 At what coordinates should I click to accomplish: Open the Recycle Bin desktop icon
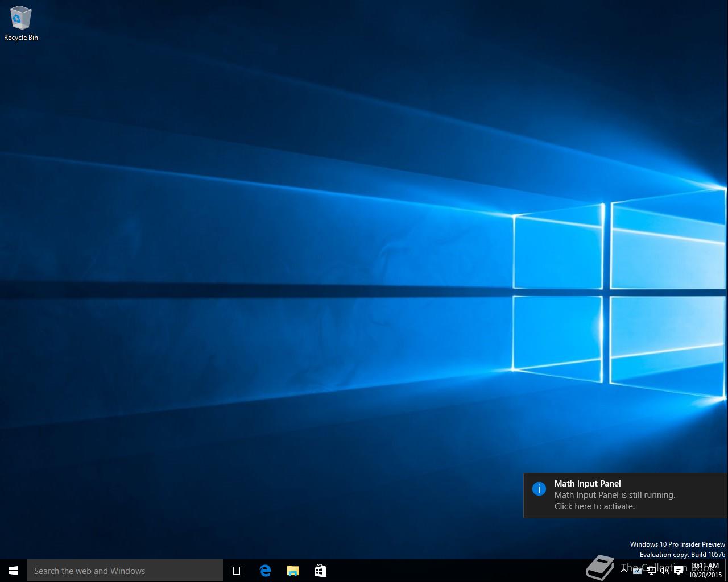(x=20, y=23)
